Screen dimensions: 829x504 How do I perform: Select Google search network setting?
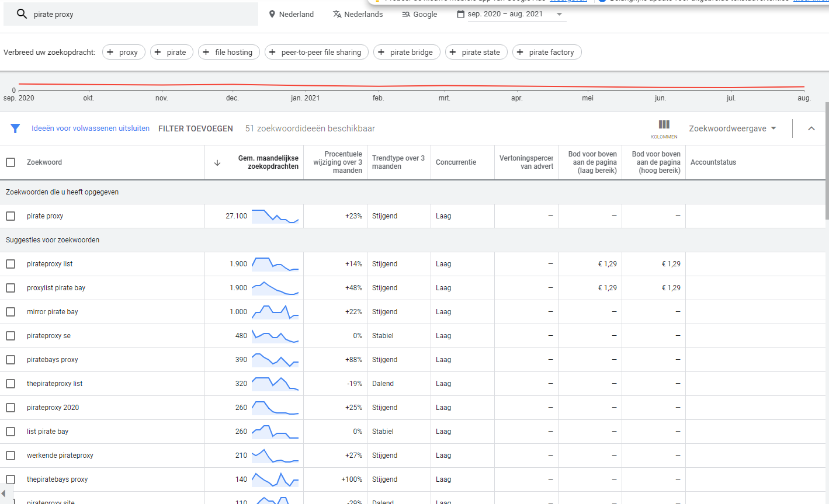(419, 14)
